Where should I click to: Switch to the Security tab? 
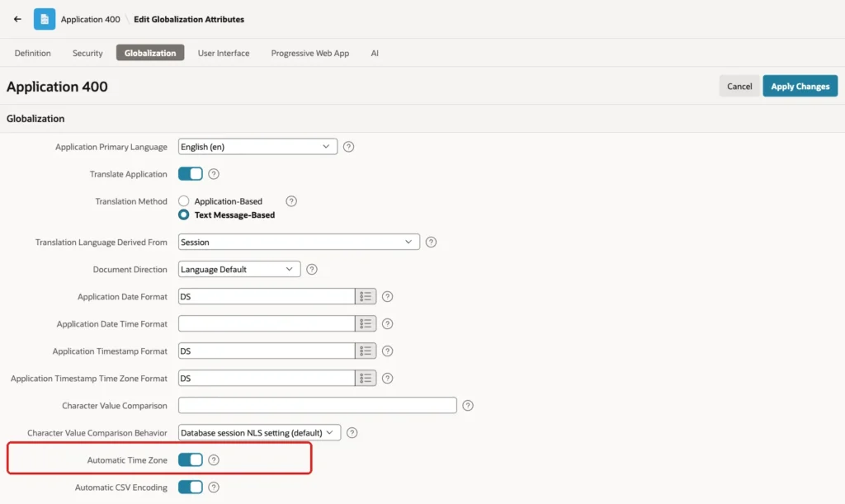(87, 53)
